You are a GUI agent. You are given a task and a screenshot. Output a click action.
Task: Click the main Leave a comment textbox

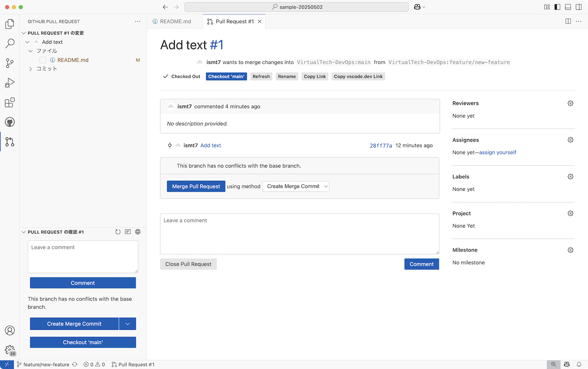tap(299, 234)
